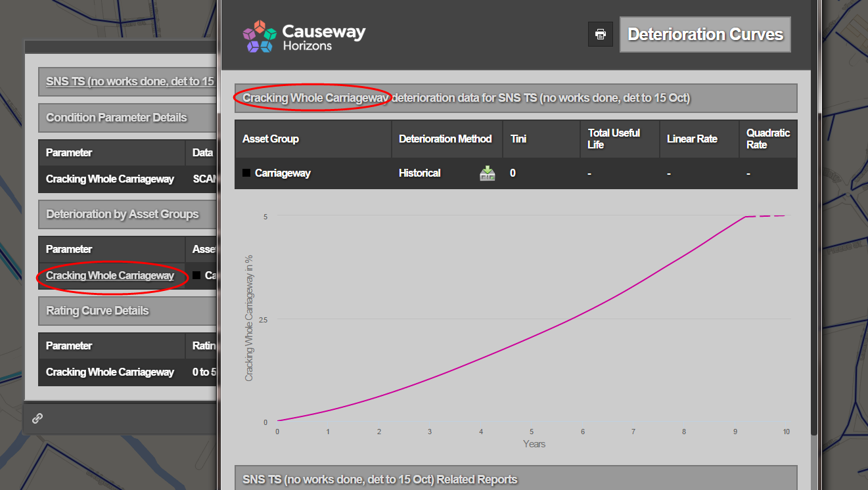Click the link chain icon

(x=37, y=418)
